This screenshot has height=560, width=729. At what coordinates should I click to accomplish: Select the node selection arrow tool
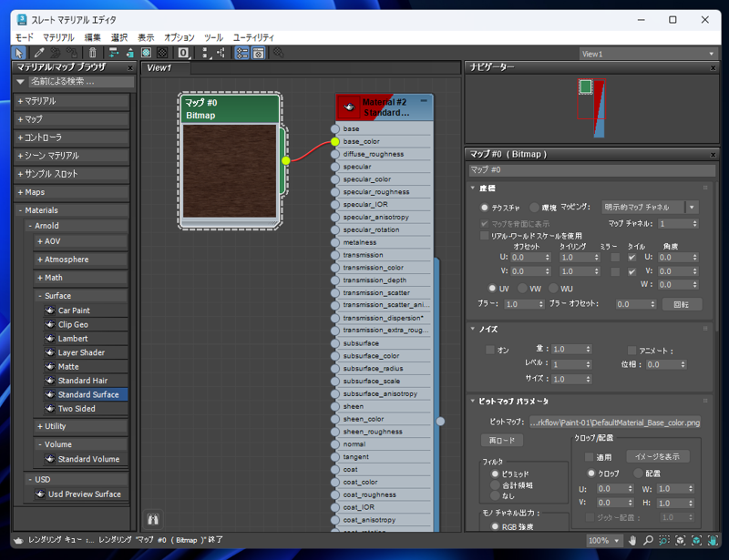click(x=18, y=53)
